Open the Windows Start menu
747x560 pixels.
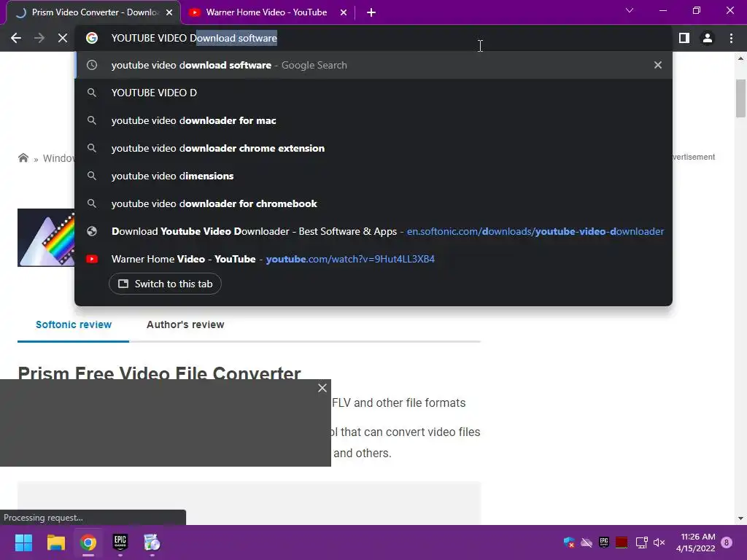pyautogui.click(x=23, y=542)
